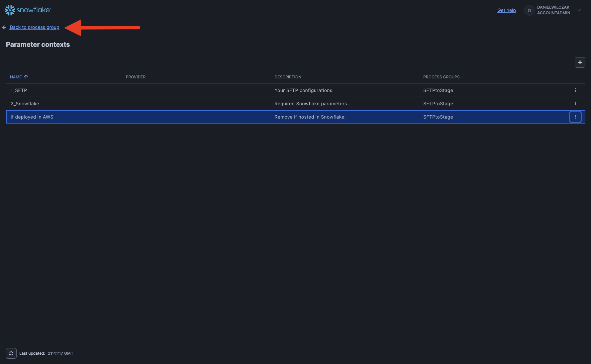This screenshot has height=364, width=591.
Task: Expand the account dropdown chevron
Action: click(x=579, y=10)
